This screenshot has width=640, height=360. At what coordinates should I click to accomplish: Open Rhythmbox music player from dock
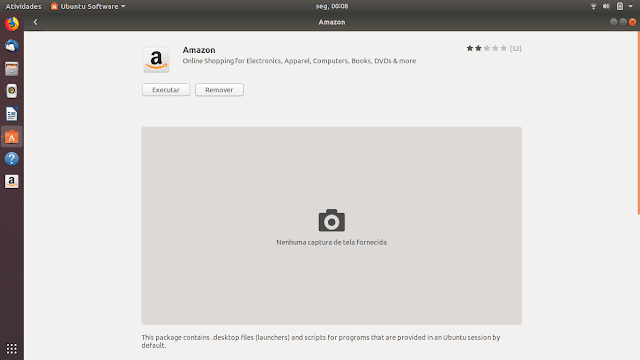pyautogui.click(x=12, y=91)
